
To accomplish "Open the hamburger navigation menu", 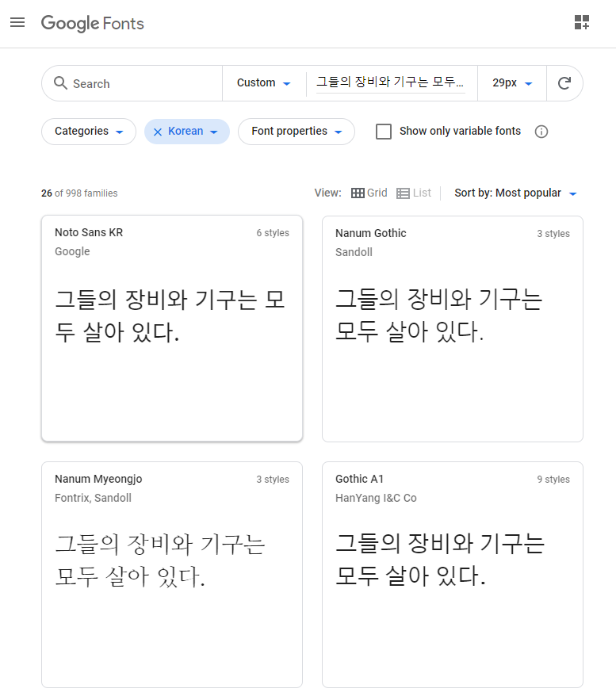I will tap(17, 22).
